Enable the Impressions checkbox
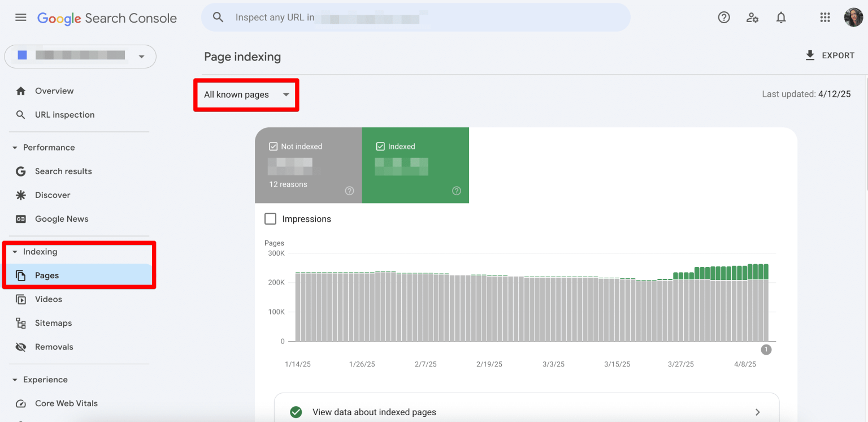This screenshot has width=868, height=422. pos(270,219)
